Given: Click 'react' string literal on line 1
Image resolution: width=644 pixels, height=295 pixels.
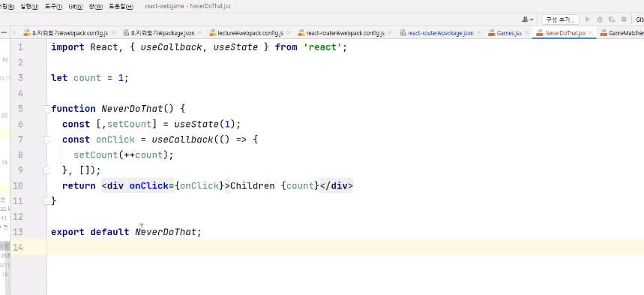Looking at the screenshot, I should coord(323,47).
